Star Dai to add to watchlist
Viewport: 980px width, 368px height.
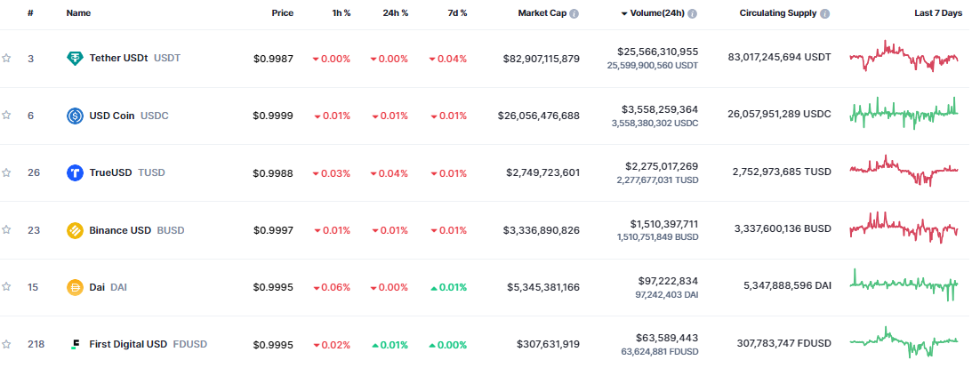pyautogui.click(x=7, y=287)
